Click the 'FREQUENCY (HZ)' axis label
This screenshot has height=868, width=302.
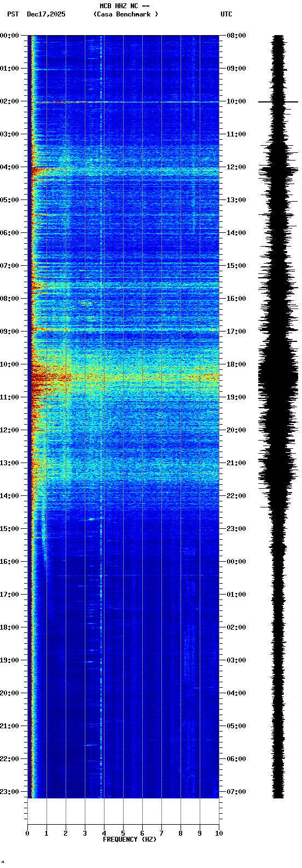click(130, 840)
